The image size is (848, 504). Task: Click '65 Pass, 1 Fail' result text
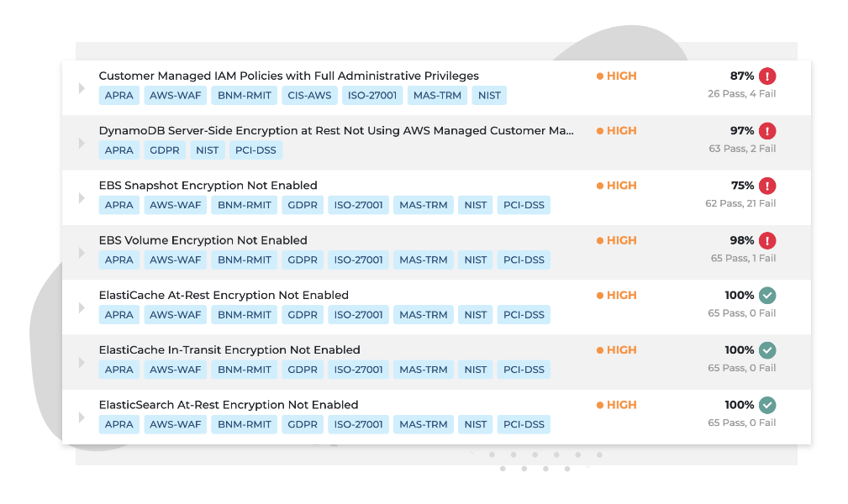click(x=743, y=258)
